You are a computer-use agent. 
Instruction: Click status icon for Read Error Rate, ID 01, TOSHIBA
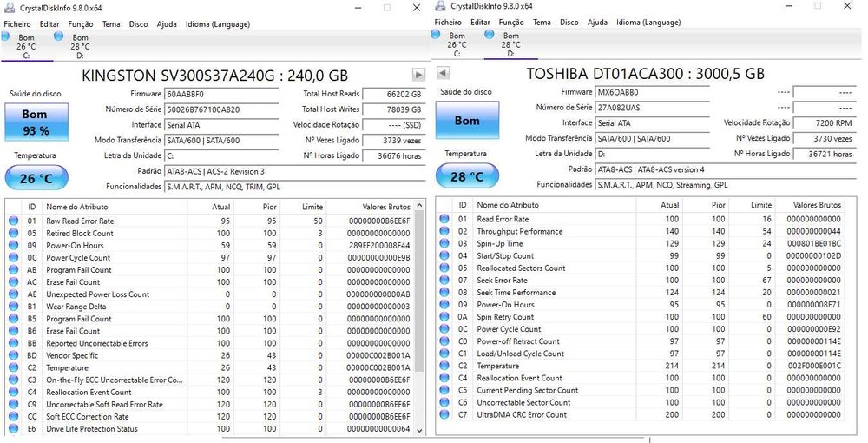click(444, 219)
